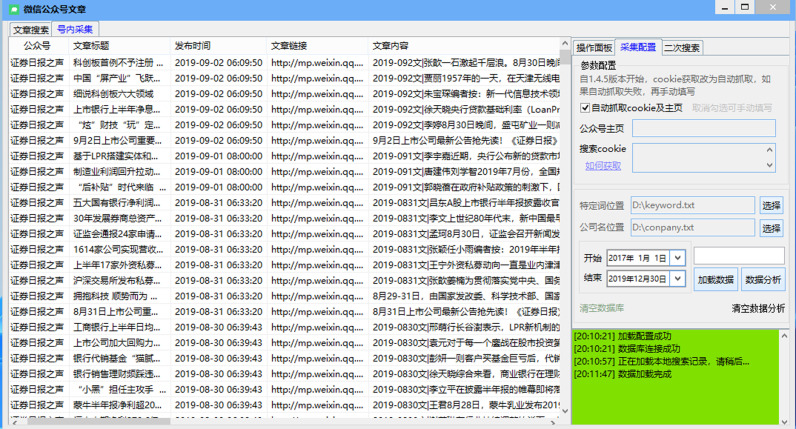Select row titled 1614家公司实现营收

click(284, 249)
